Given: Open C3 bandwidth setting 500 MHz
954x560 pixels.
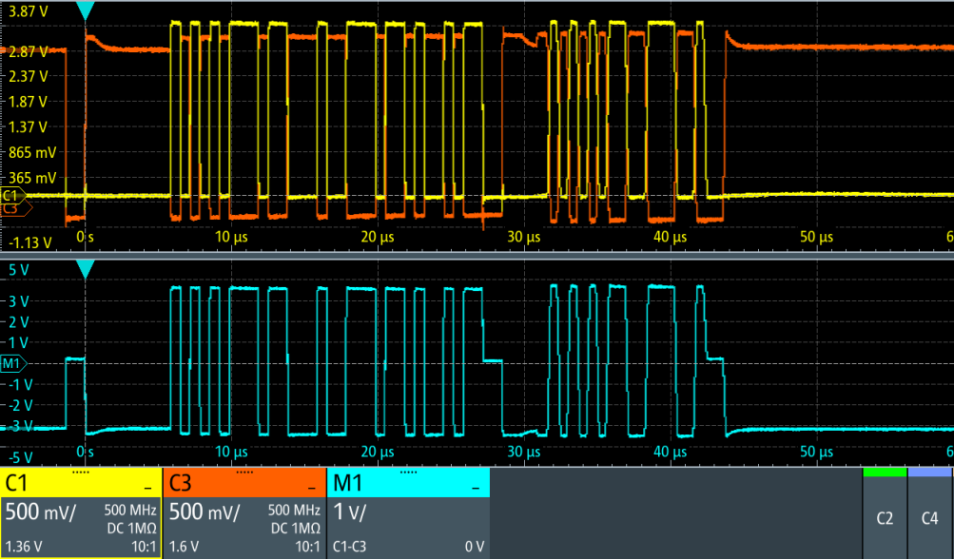Looking at the screenshot, I should (x=297, y=511).
